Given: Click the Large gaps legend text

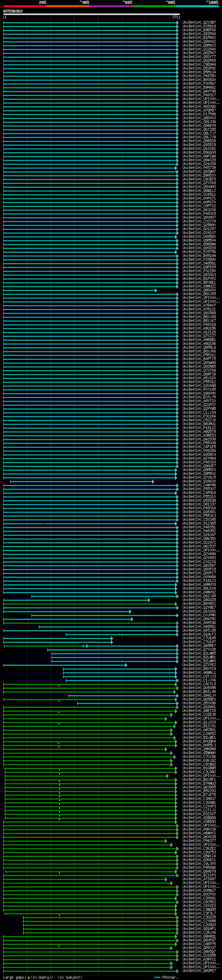Looking at the screenshot, I should tap(43, 977).
